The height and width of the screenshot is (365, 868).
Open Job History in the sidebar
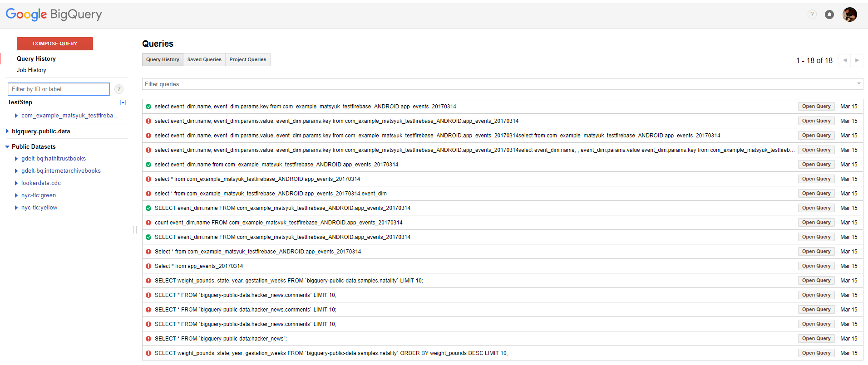pos(31,70)
